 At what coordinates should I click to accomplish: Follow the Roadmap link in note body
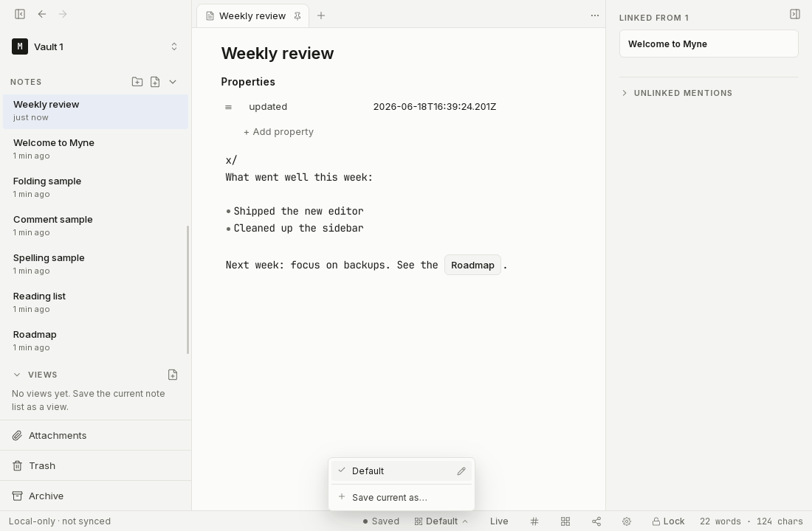click(472, 265)
